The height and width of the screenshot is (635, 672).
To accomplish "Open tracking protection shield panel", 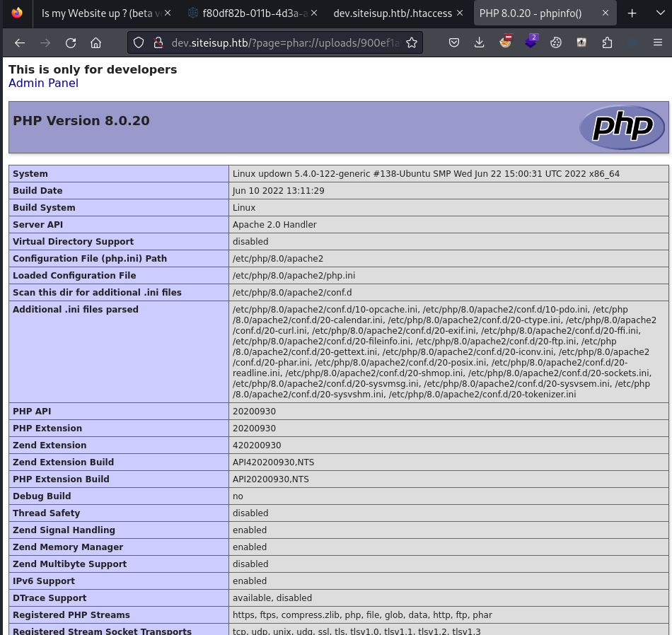I will pyautogui.click(x=139, y=42).
